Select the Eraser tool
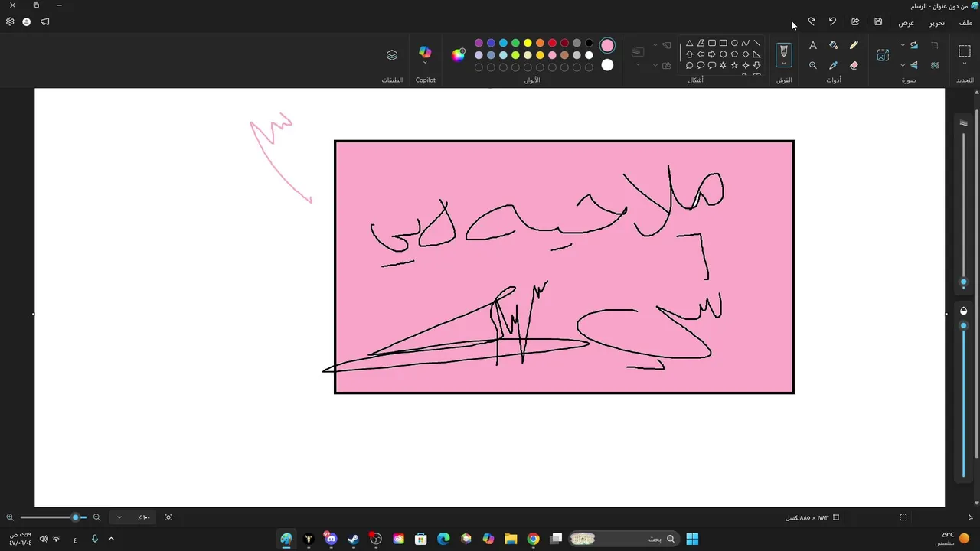Screen dimensions: 980x551 click(854, 65)
